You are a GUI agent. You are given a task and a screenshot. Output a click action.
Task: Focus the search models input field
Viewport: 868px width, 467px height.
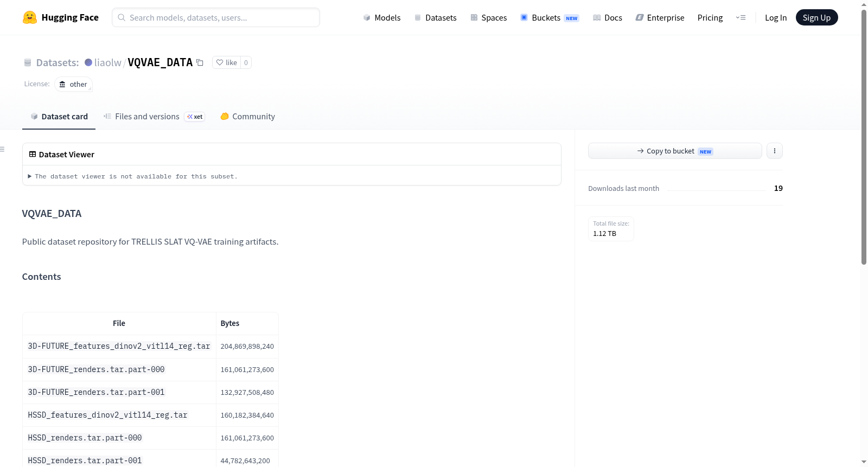pyautogui.click(x=216, y=17)
